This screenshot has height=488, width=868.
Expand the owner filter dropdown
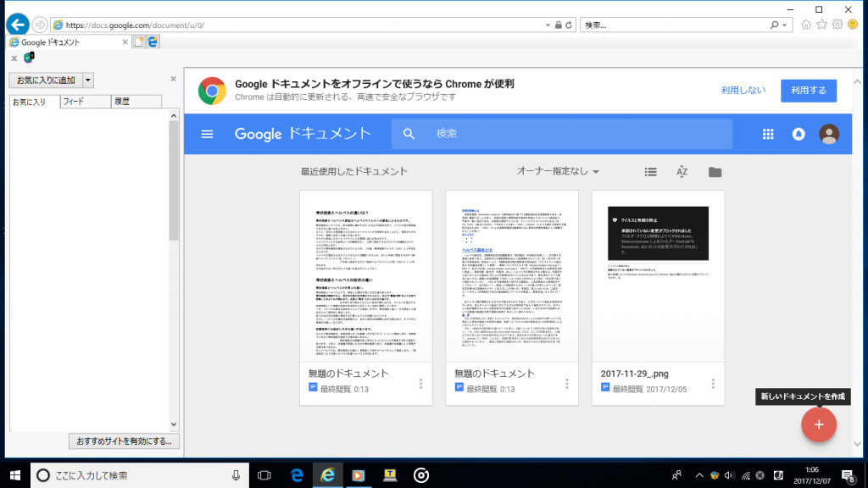pyautogui.click(x=558, y=172)
